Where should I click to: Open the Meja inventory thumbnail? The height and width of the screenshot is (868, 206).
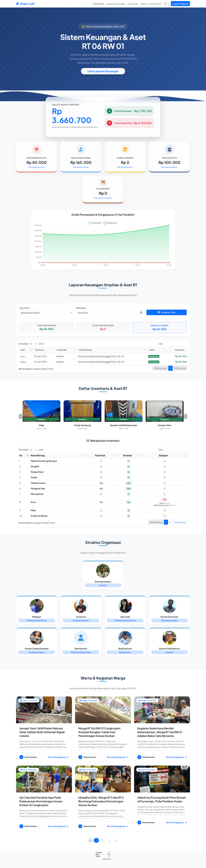(41, 411)
